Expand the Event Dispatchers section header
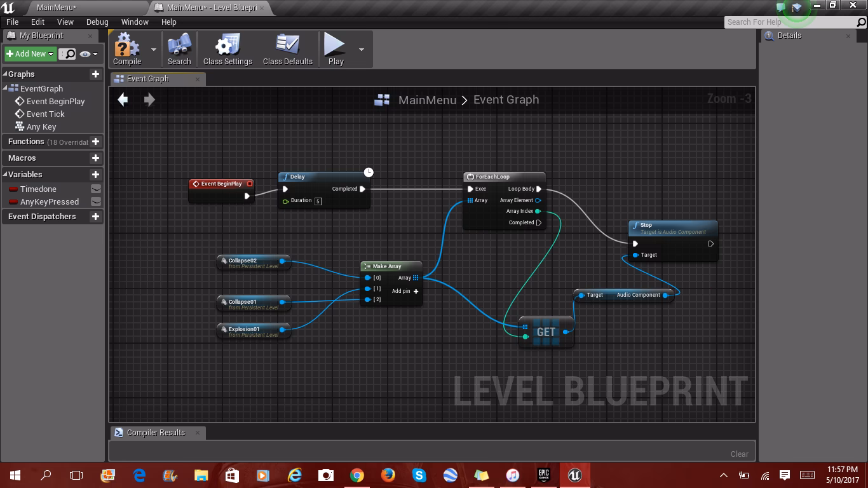This screenshot has height=488, width=868. pos(42,217)
